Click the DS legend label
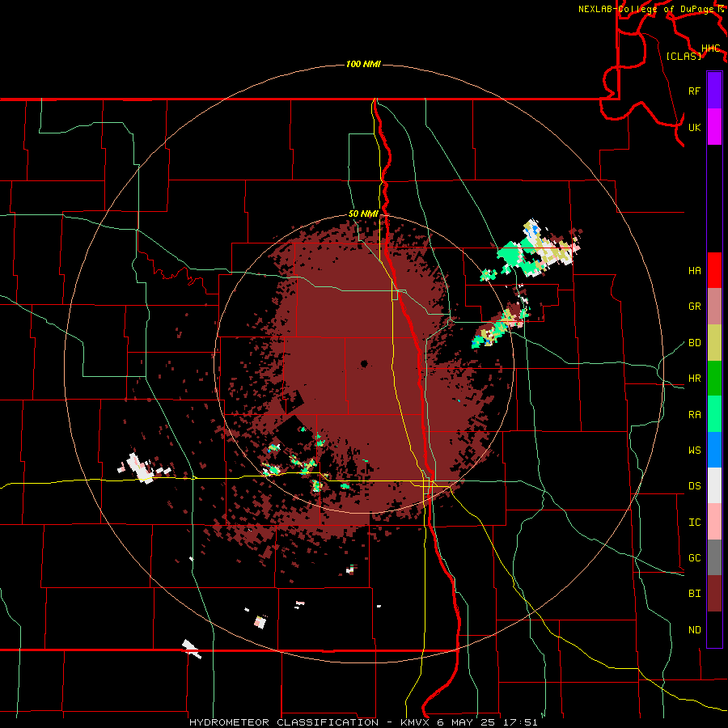The height and width of the screenshot is (728, 728). coord(694,486)
